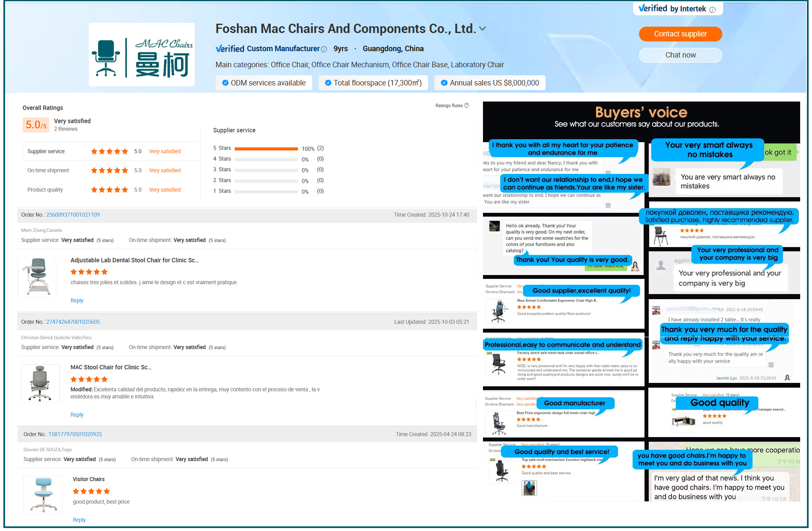The image size is (812, 531).
Task: Click the Annual sales verified check icon
Action: pyautogui.click(x=444, y=83)
